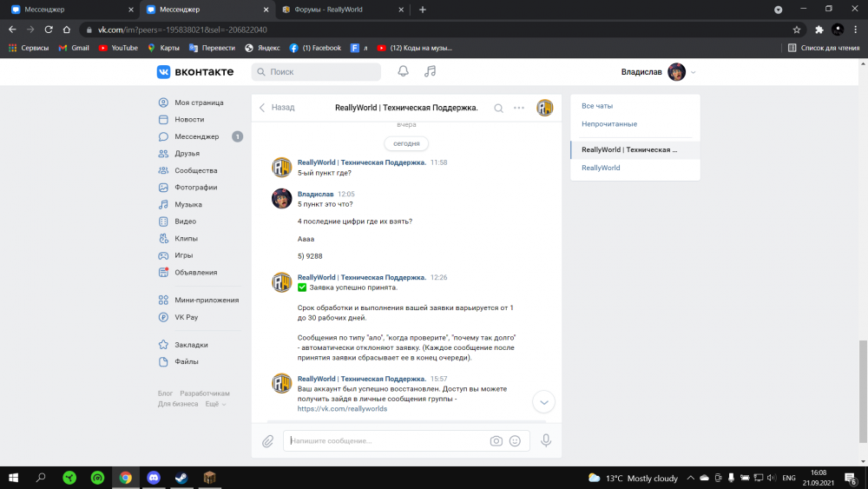Open Windows notification center
The width and height of the screenshot is (868, 489).
851,478
